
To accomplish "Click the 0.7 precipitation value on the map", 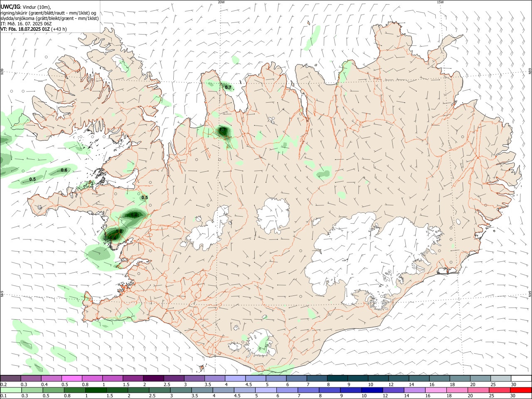I will [x=228, y=87].
